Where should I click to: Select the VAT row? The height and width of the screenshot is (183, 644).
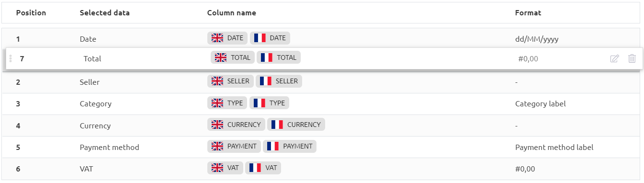pyautogui.click(x=321, y=169)
